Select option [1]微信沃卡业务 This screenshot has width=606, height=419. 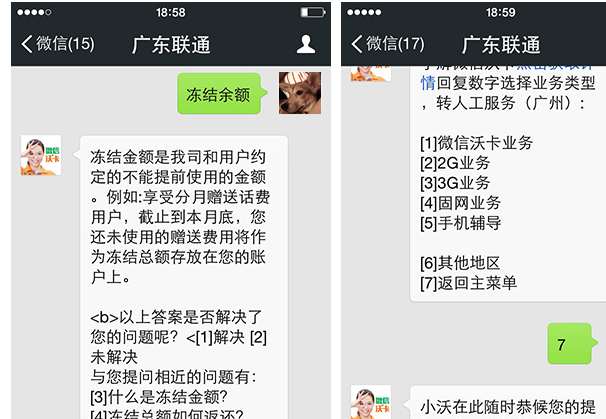[x=477, y=143]
